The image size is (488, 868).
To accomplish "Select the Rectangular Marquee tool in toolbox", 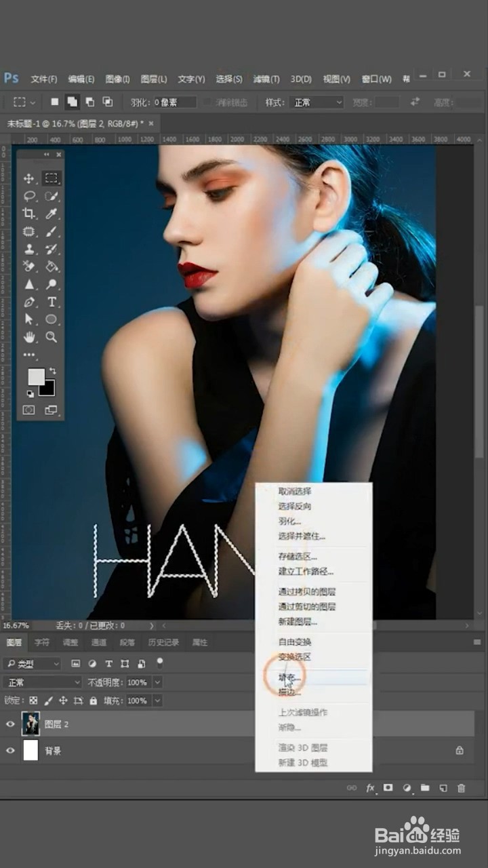I will (x=51, y=178).
